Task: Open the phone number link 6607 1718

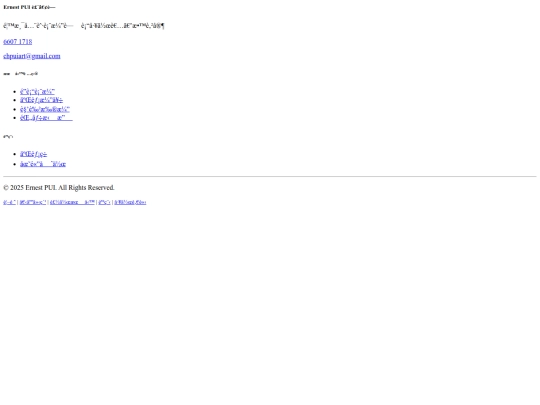Action: pos(18,42)
